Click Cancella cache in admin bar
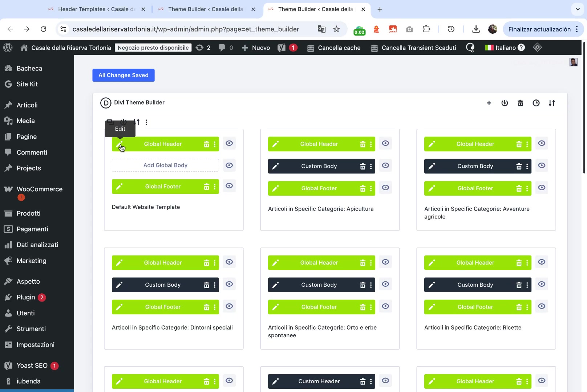This screenshot has width=587, height=392. tap(334, 48)
